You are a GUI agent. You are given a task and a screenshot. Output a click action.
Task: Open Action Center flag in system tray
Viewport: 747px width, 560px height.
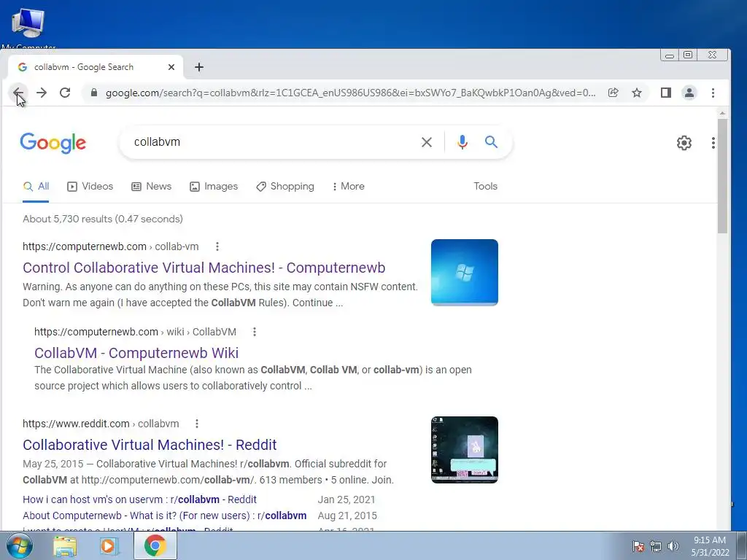pos(638,546)
